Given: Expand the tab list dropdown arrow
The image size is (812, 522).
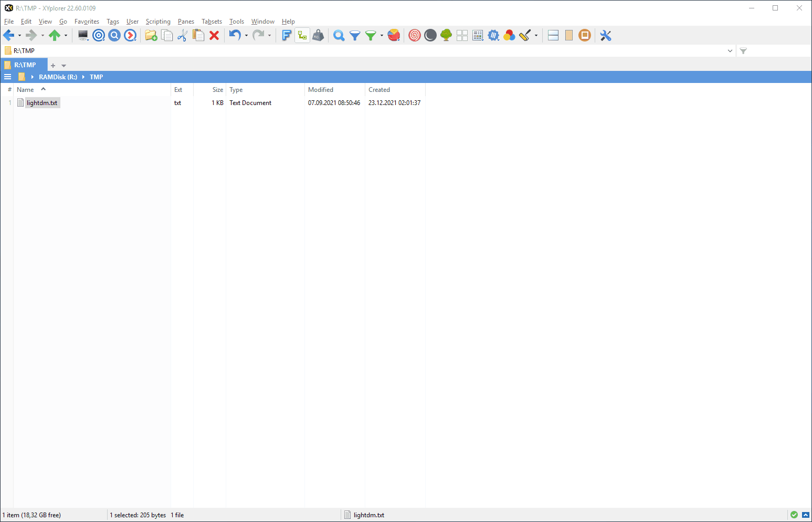Looking at the screenshot, I should pyautogui.click(x=64, y=66).
